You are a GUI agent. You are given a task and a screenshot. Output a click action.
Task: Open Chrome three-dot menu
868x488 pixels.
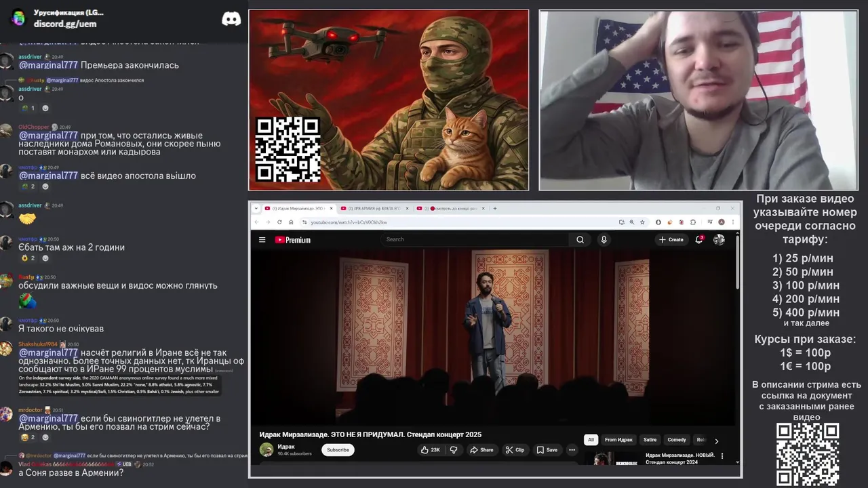[x=733, y=222]
